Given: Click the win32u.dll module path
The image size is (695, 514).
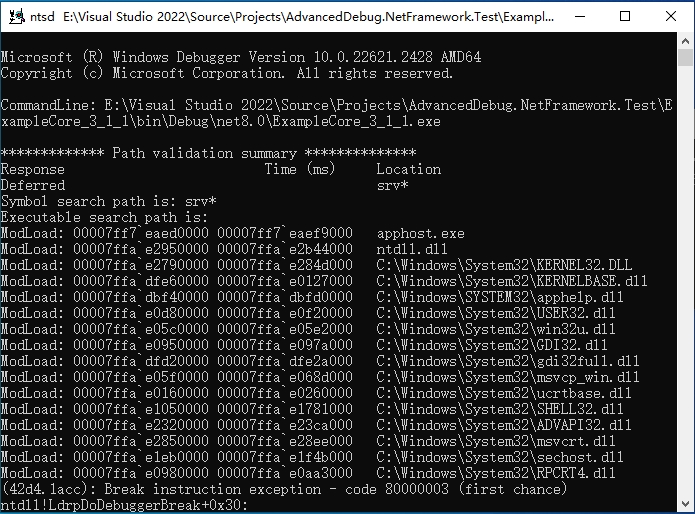Looking at the screenshot, I should [496, 329].
